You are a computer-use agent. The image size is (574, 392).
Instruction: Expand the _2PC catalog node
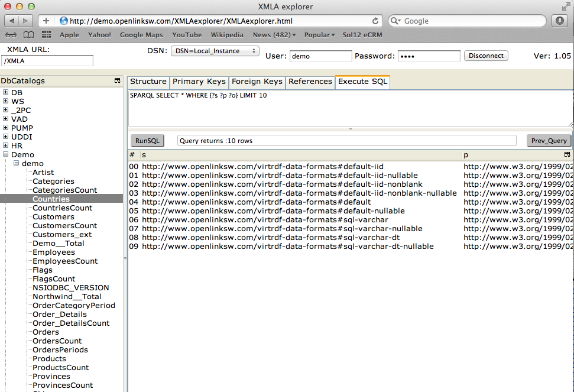pyautogui.click(x=5, y=109)
